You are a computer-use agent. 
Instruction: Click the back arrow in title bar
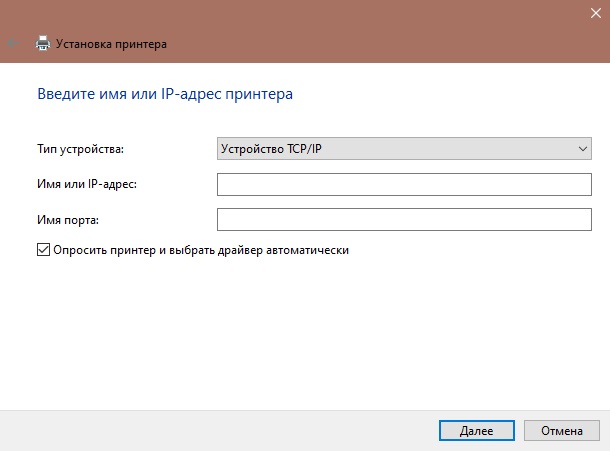pos(11,44)
